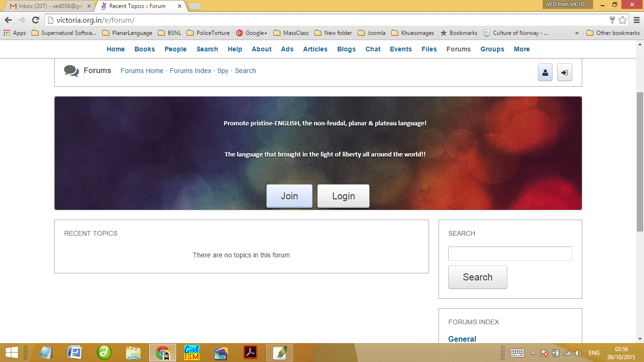Reload the current page
This screenshot has height=362, width=644.
(x=35, y=20)
